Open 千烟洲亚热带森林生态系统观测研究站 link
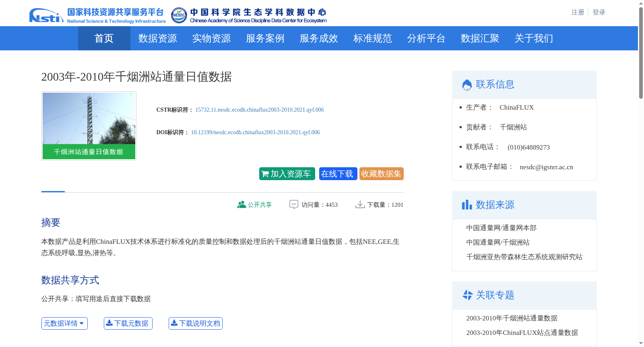This screenshot has height=347, width=644. point(524,257)
